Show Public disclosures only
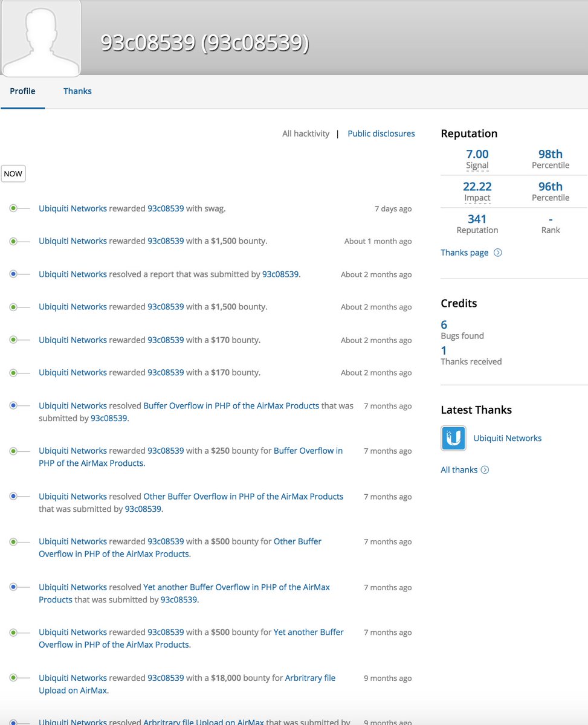The height and width of the screenshot is (725, 588). coord(381,134)
